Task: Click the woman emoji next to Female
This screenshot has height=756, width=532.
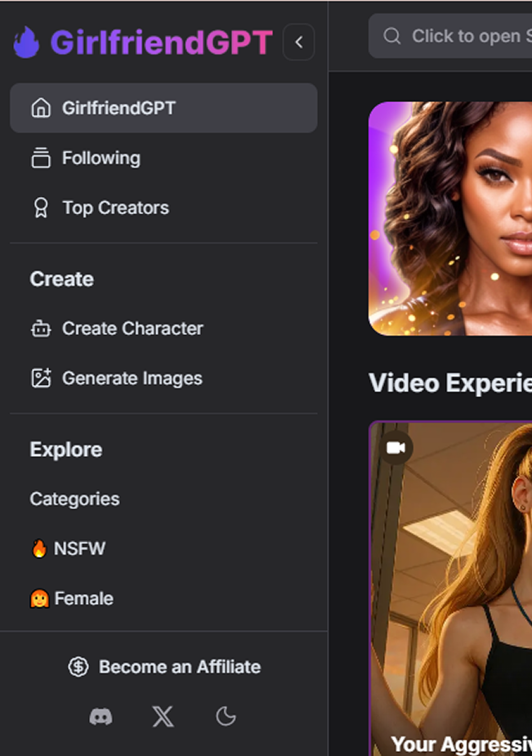Action: pyautogui.click(x=39, y=599)
